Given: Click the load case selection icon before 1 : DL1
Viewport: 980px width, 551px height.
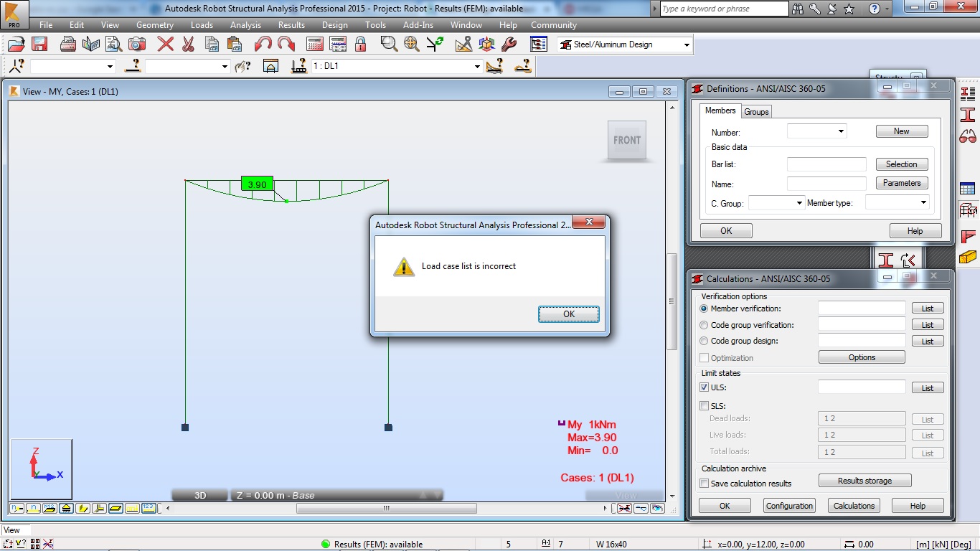Looking at the screenshot, I should click(299, 66).
